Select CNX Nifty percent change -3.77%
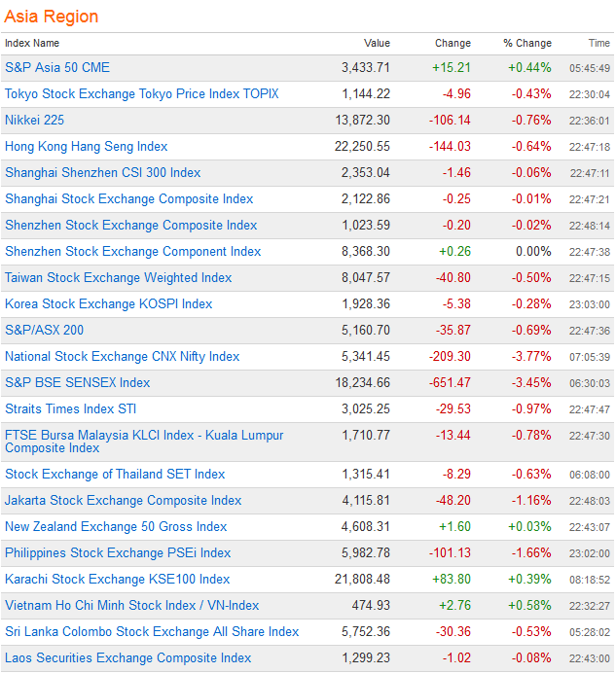This screenshot has width=616, height=673. pyautogui.click(x=531, y=356)
